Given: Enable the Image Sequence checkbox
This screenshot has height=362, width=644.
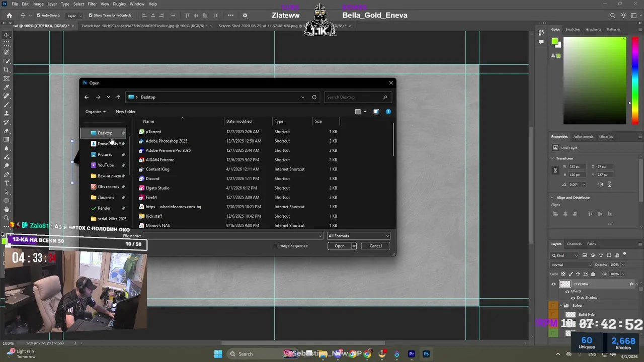Looking at the screenshot, I should pos(275,246).
